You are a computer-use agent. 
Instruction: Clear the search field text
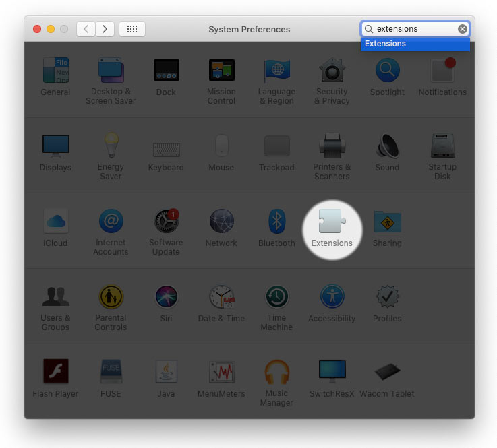(x=463, y=29)
